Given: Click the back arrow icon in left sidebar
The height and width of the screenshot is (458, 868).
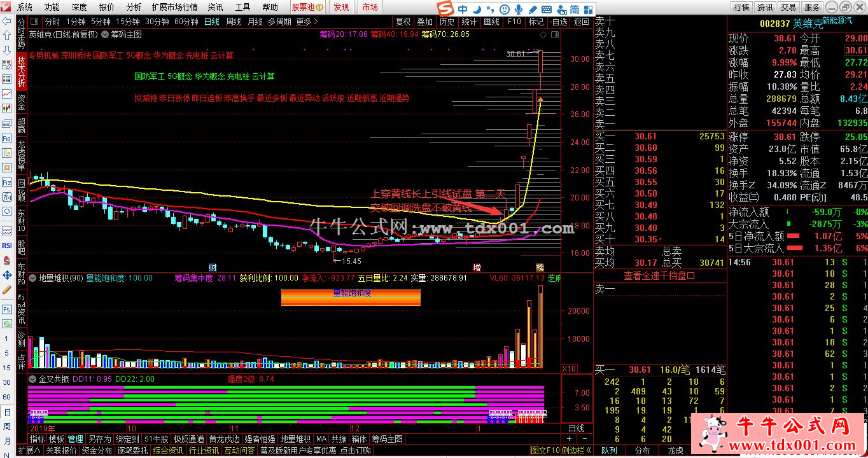Looking at the screenshot, I should point(6,21).
